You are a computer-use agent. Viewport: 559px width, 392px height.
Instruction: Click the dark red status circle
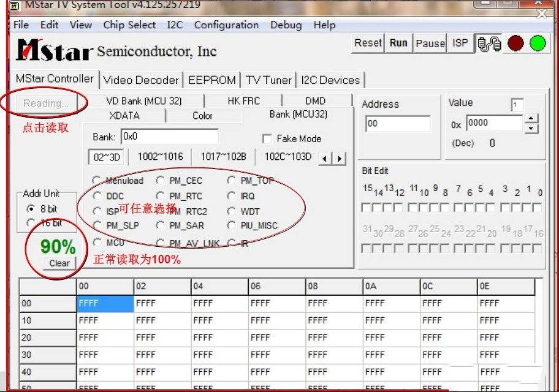pos(515,43)
